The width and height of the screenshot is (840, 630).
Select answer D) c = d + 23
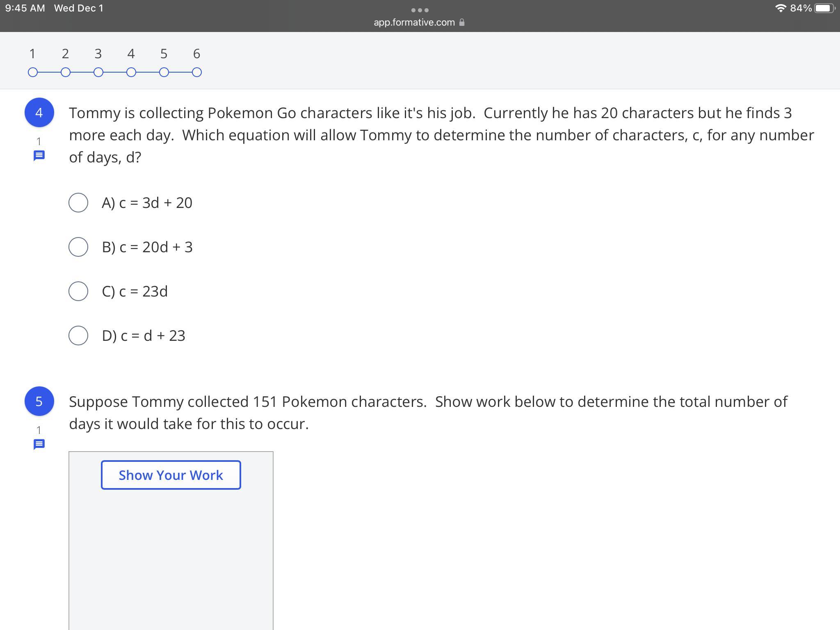(x=78, y=336)
